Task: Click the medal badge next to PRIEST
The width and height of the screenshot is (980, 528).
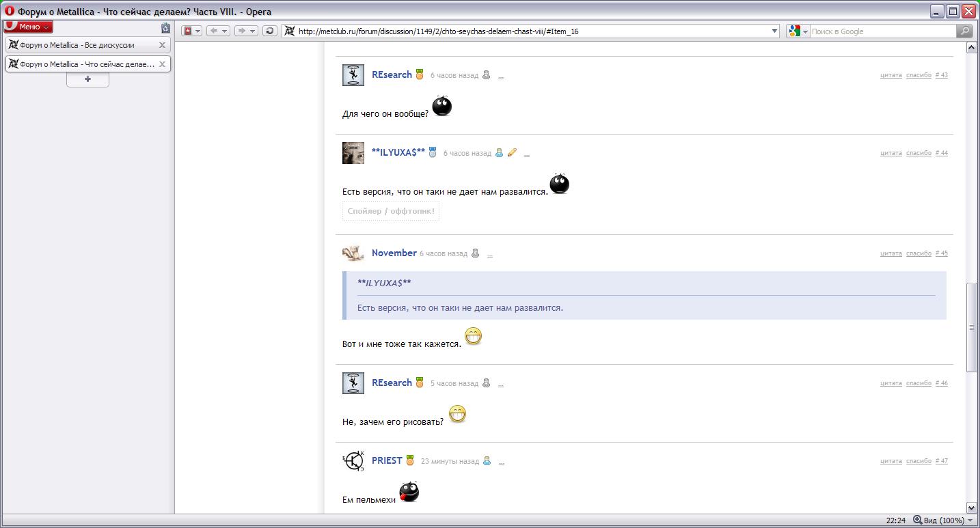Action: pos(410,460)
